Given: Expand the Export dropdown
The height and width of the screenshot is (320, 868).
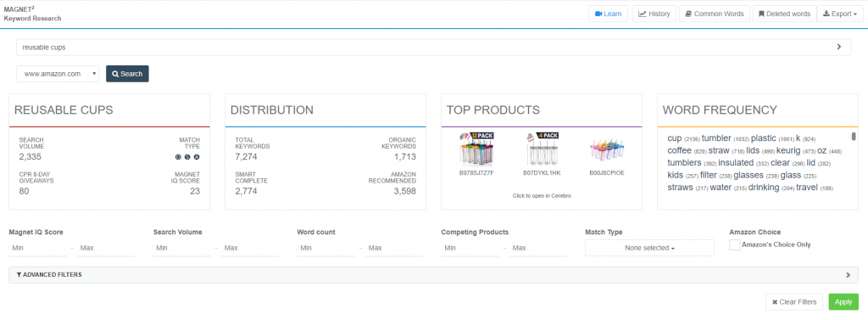Looking at the screenshot, I should (x=840, y=14).
